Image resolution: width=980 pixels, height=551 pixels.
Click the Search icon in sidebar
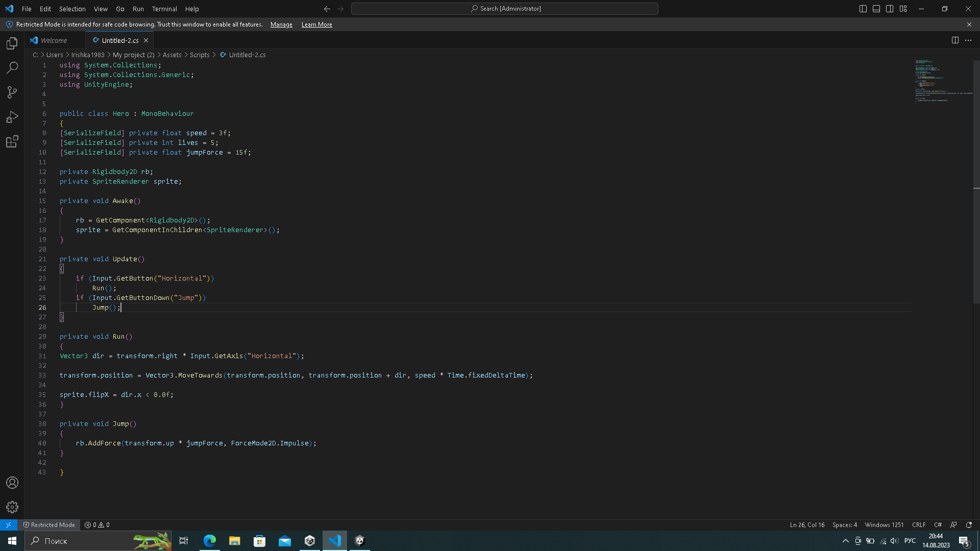coord(12,67)
